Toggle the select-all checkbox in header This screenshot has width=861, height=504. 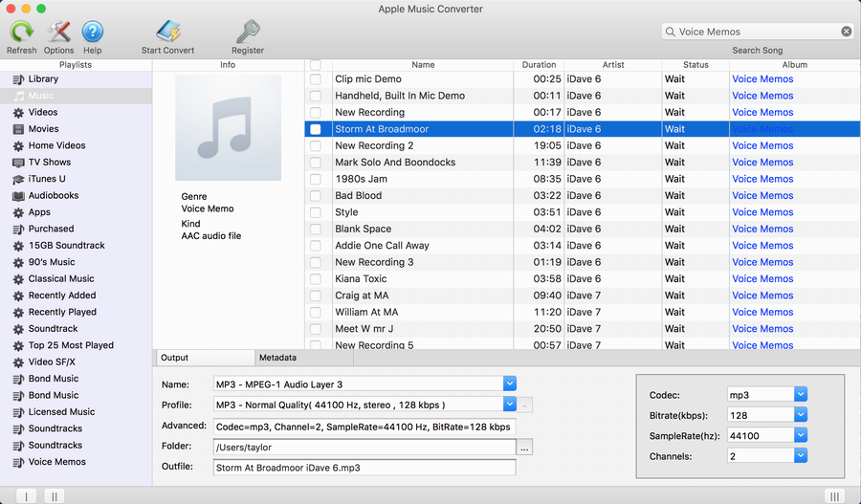pos(315,65)
